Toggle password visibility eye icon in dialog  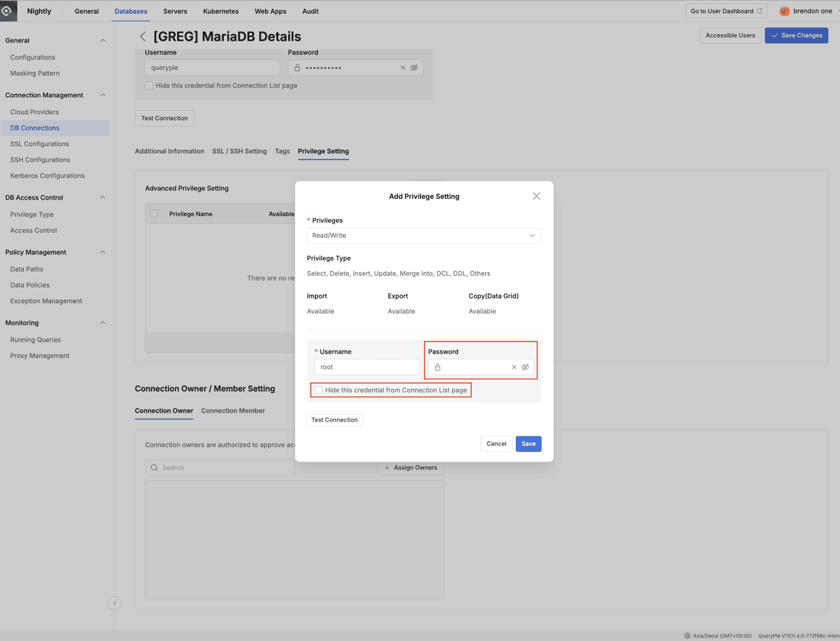pyautogui.click(x=525, y=367)
